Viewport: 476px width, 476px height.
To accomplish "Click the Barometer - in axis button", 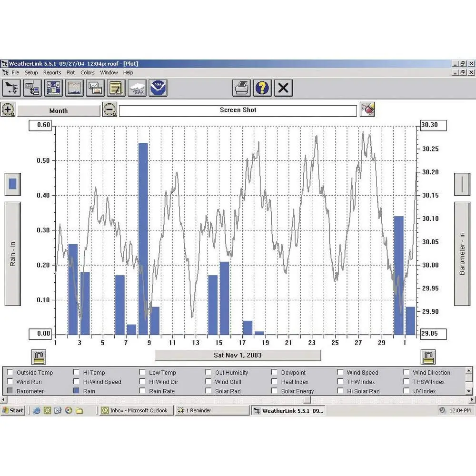I will click(462, 254).
